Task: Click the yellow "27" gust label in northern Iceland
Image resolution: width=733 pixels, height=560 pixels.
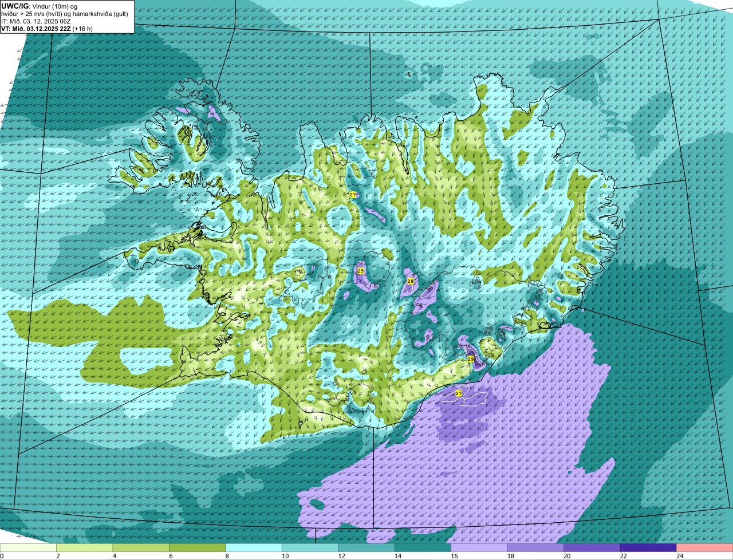Action: tap(353, 195)
